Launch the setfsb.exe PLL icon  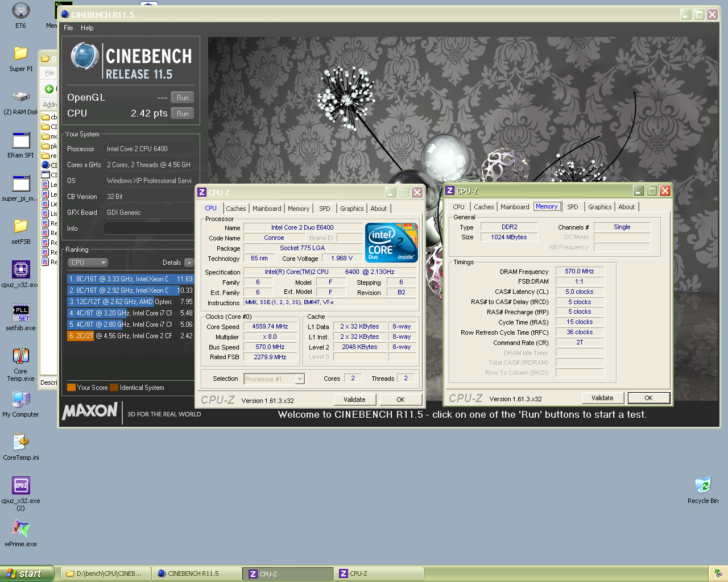tap(21, 313)
